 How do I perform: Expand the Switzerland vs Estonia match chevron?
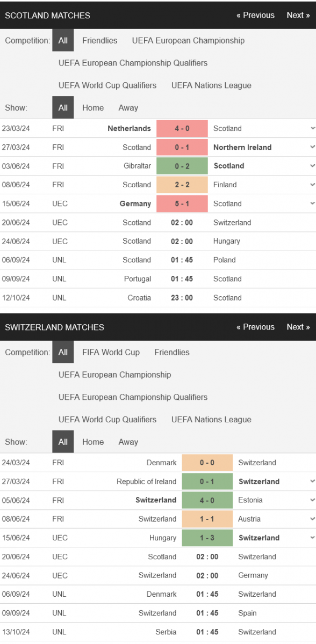[x=312, y=500]
